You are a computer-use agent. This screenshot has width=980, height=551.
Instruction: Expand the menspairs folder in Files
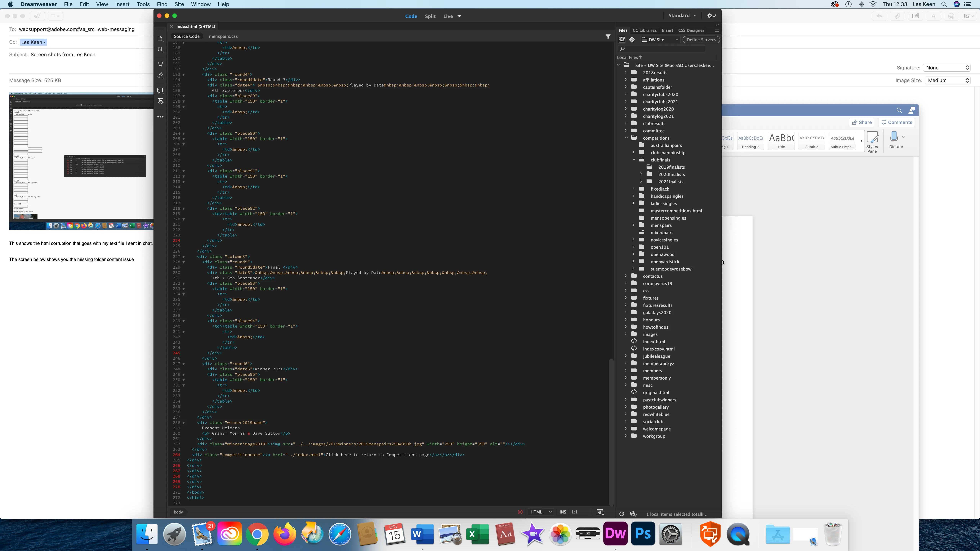tap(633, 225)
